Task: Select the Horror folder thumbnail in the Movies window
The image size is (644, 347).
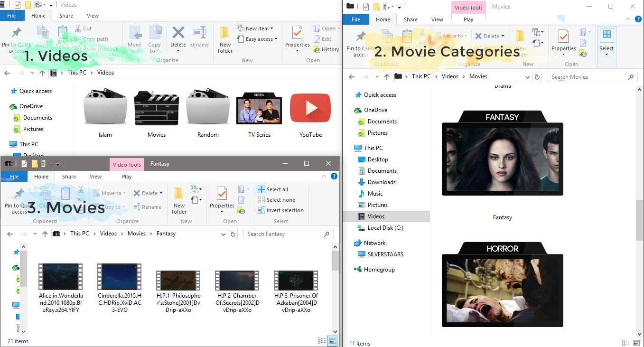Action: pyautogui.click(x=503, y=285)
